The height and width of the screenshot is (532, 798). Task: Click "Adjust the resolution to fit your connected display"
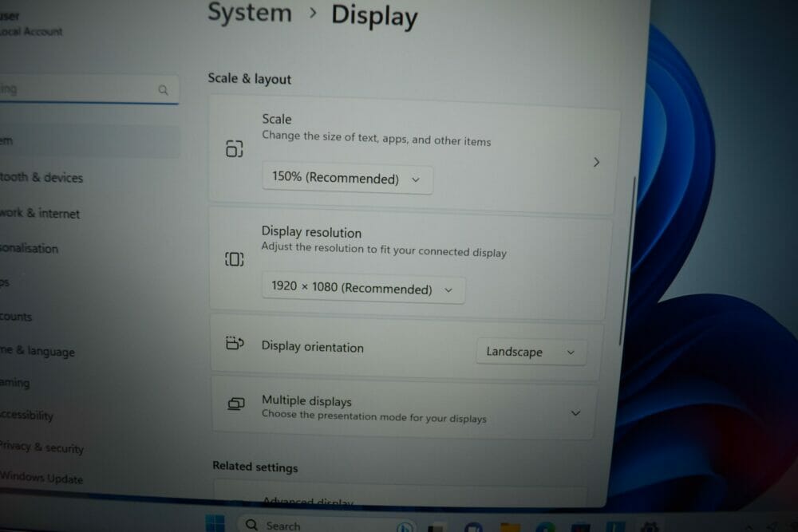pos(384,250)
